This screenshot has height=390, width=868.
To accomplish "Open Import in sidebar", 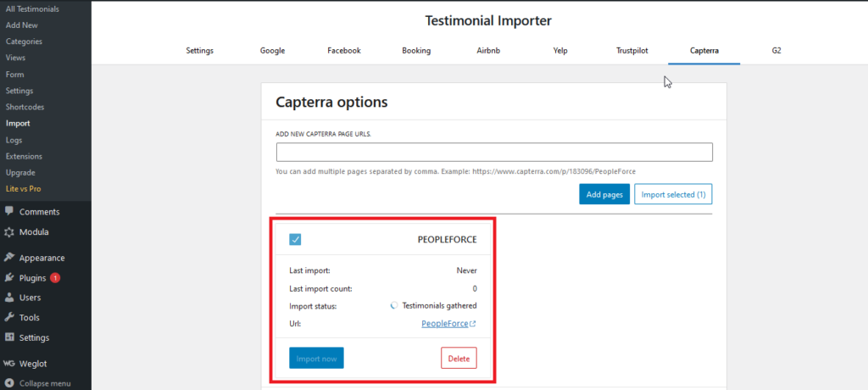I will pyautogui.click(x=18, y=123).
